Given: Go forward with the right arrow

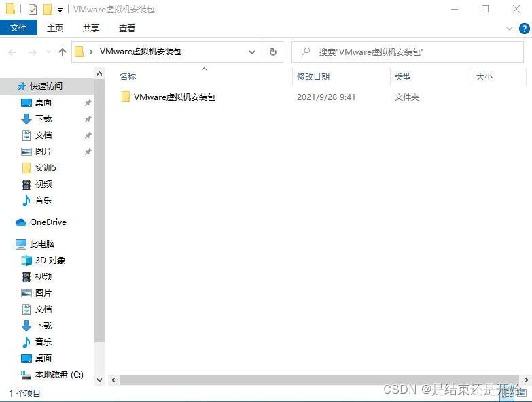Looking at the screenshot, I should pyautogui.click(x=32, y=52).
